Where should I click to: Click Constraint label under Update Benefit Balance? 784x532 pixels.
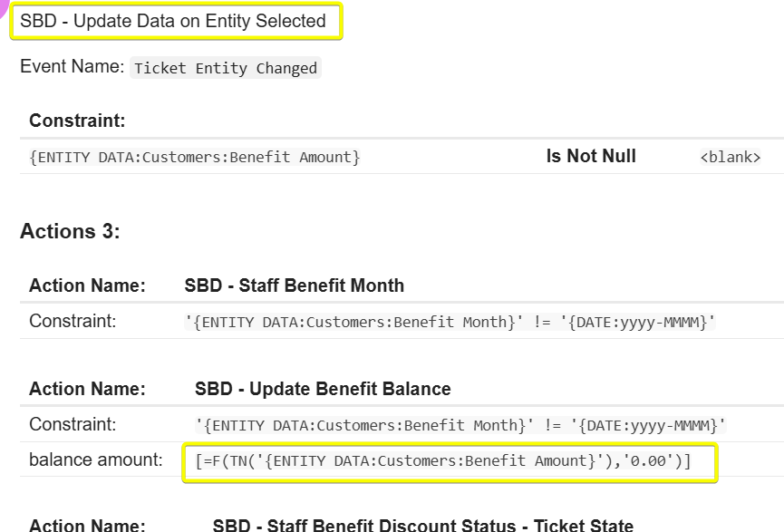[73, 424]
